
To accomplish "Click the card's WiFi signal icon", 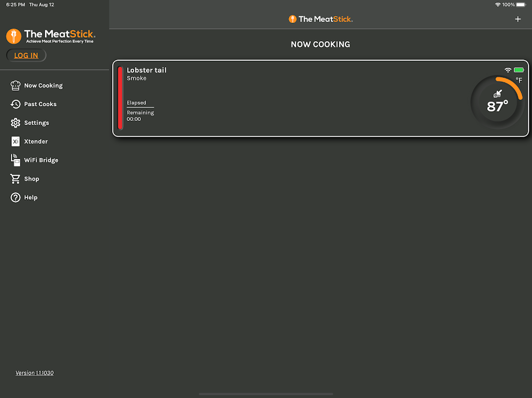I will tap(508, 70).
